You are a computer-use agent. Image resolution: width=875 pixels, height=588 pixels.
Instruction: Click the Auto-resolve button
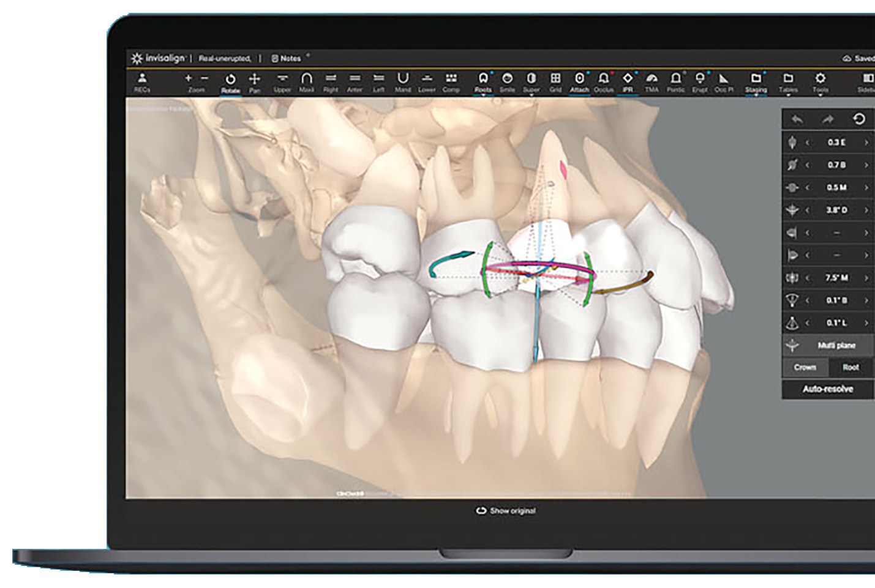(x=828, y=389)
